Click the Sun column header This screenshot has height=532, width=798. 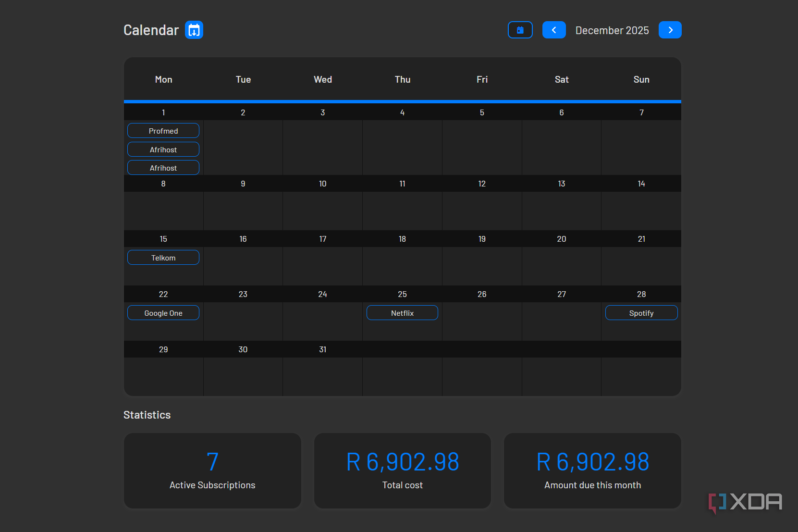tap(641, 79)
